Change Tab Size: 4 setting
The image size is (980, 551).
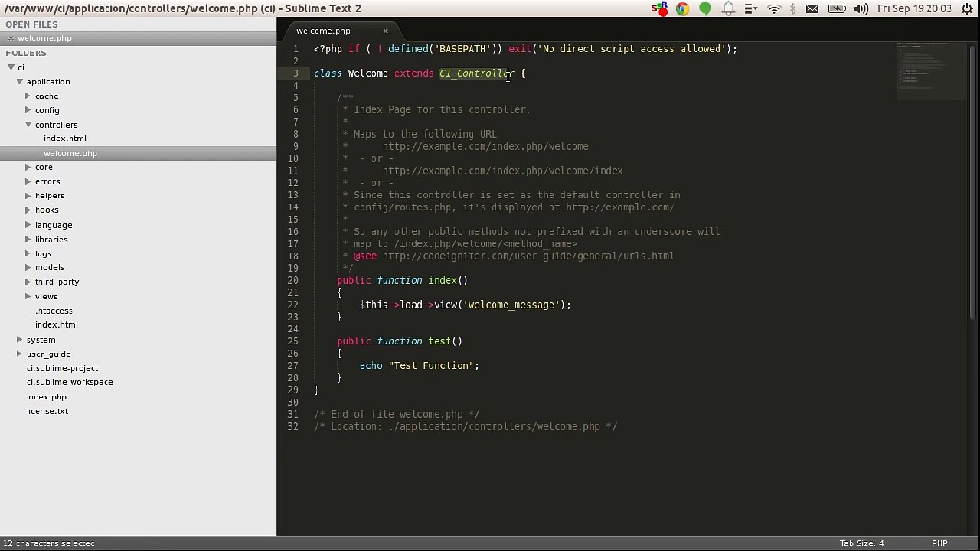(861, 543)
